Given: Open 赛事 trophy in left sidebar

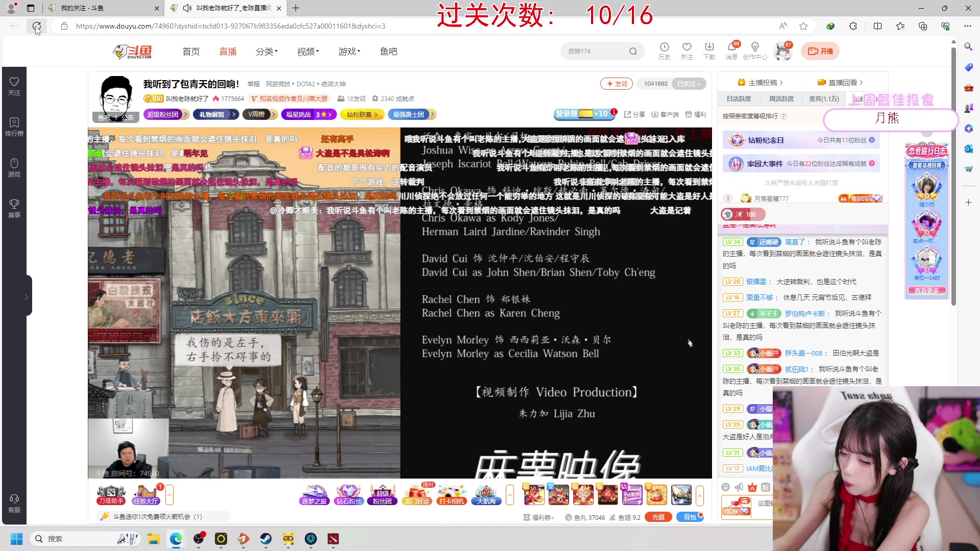Looking at the screenshot, I should (14, 208).
